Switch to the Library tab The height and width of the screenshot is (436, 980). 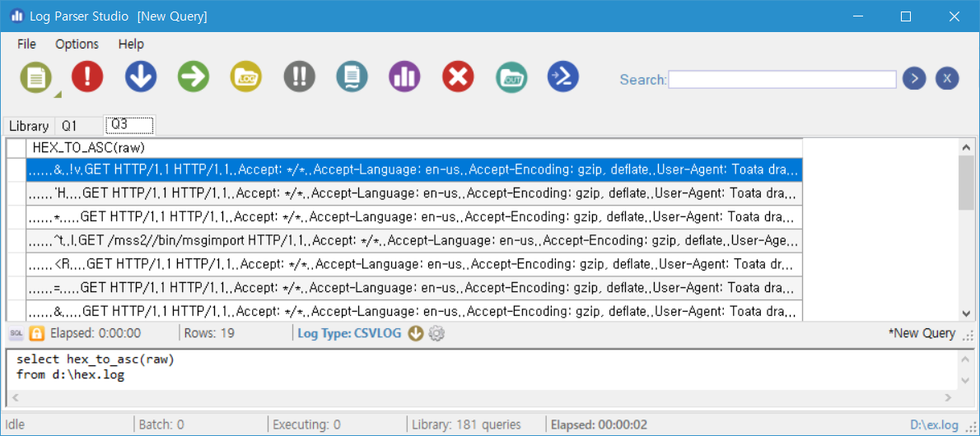pyautogui.click(x=29, y=126)
